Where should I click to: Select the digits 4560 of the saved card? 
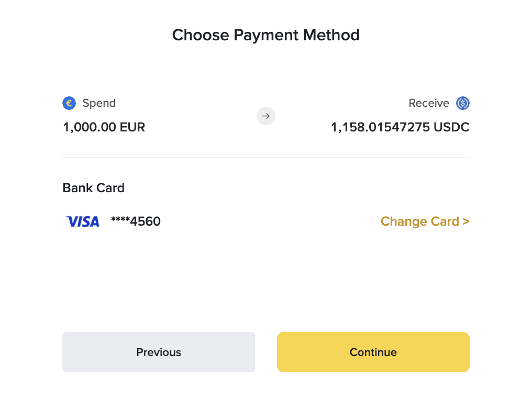pyautogui.click(x=146, y=221)
